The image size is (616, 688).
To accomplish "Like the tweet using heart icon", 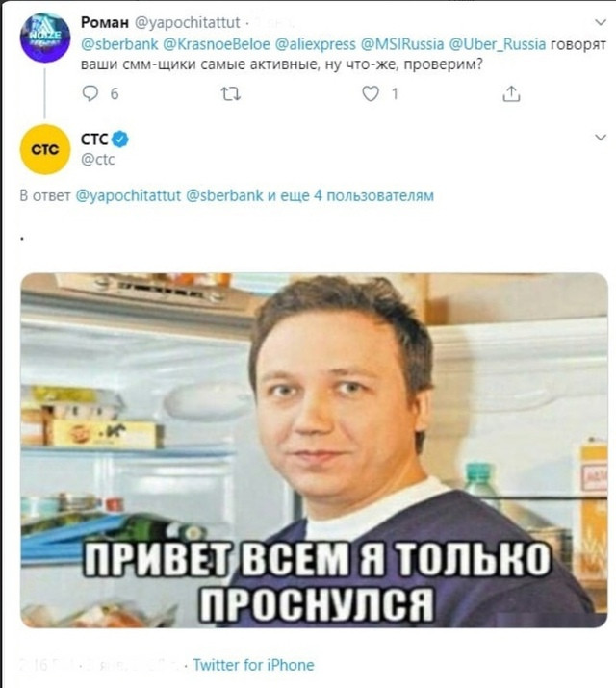I will (x=371, y=93).
